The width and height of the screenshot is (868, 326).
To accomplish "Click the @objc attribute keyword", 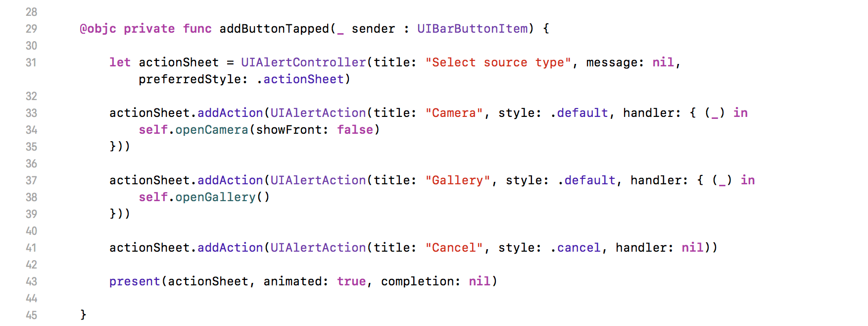I will coord(98,29).
